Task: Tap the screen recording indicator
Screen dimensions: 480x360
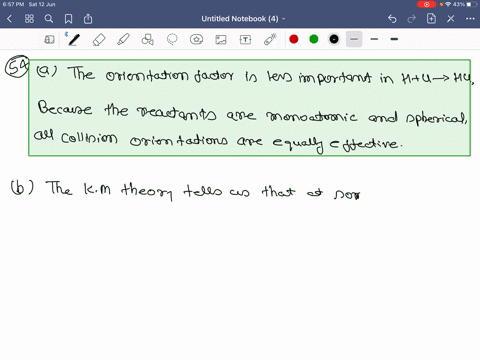Action: [426, 4]
